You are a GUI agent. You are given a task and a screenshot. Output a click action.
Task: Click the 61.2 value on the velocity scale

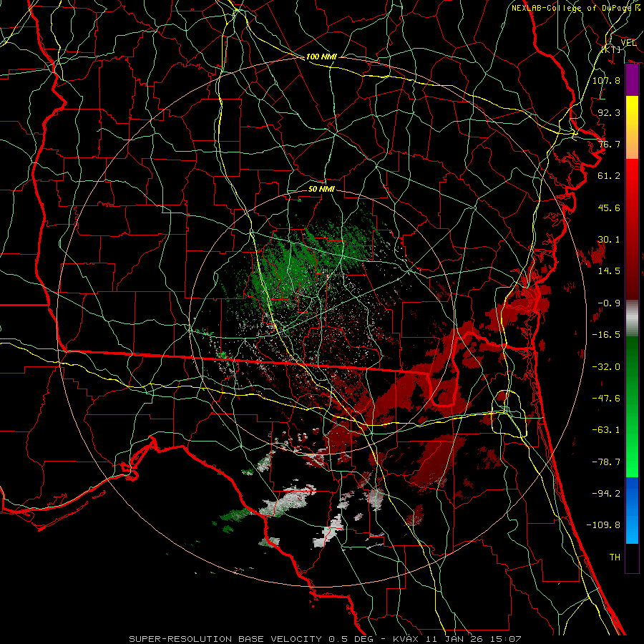609,176
